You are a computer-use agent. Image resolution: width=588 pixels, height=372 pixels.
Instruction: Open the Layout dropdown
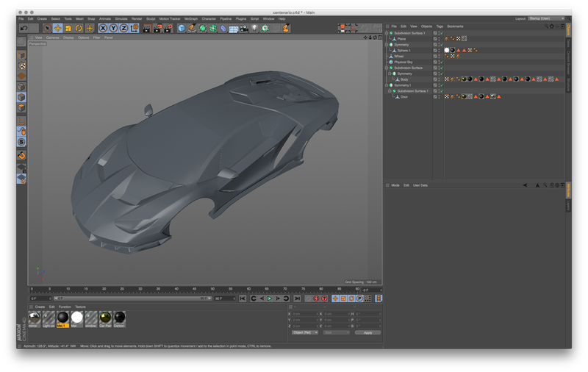coord(546,18)
